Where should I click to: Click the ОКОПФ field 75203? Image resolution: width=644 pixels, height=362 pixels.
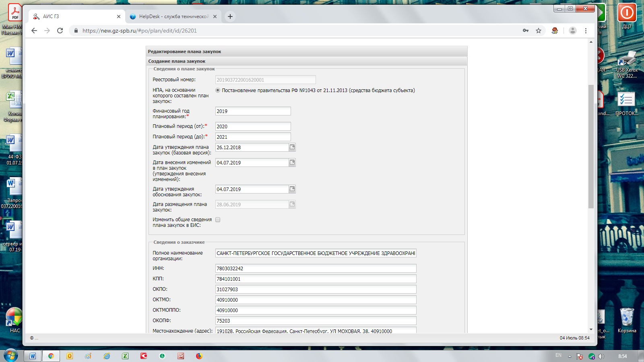pyautogui.click(x=316, y=321)
